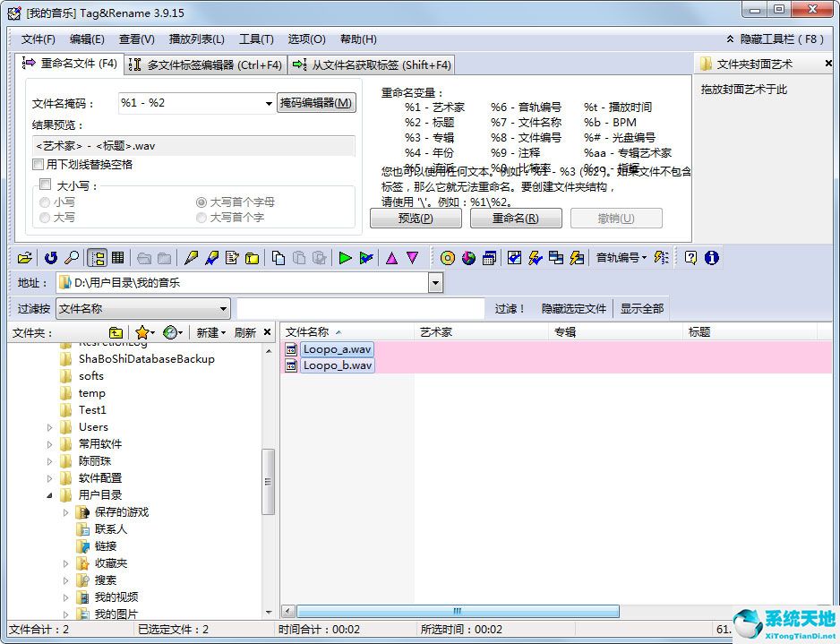Click the lightning folder toolbar icon

[577, 258]
